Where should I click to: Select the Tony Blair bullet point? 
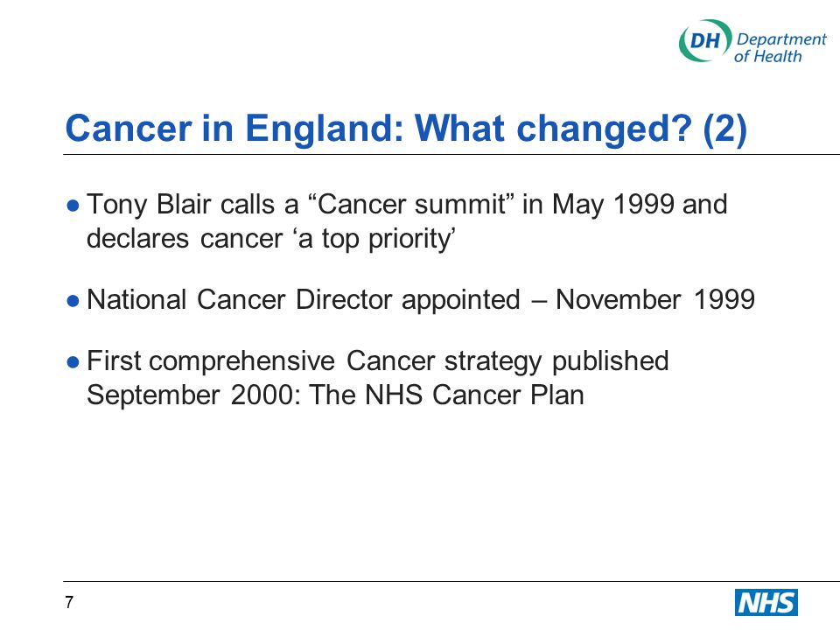coord(397,220)
